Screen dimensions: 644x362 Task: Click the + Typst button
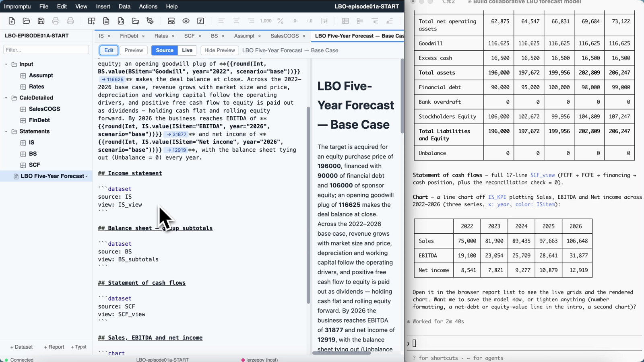pos(78,347)
